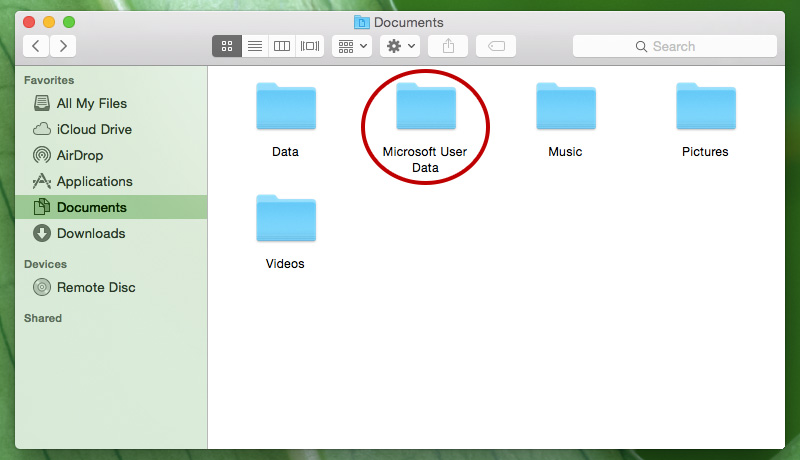Viewport: 800px width, 460px height.
Task: Open Applications in sidebar
Action: 111,181
